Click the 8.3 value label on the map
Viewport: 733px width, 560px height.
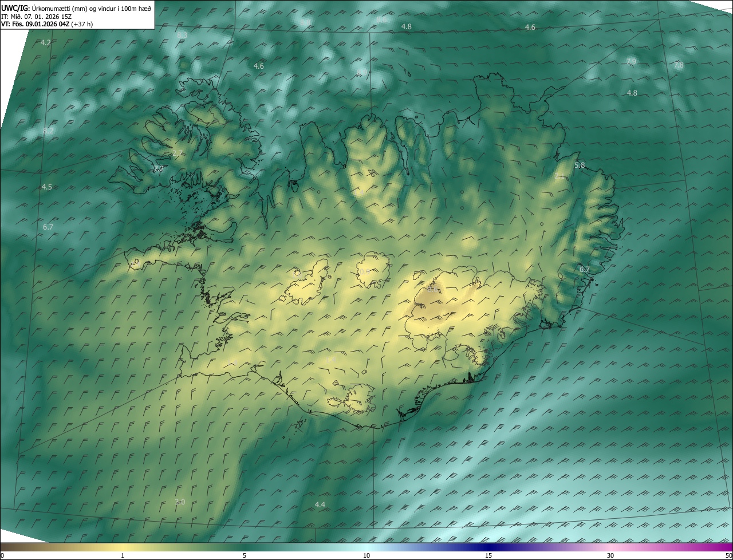point(182,35)
